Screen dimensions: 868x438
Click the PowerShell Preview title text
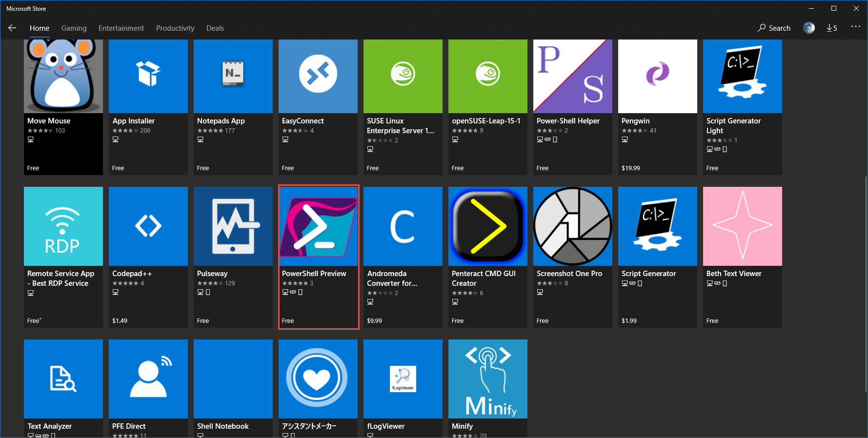314,274
